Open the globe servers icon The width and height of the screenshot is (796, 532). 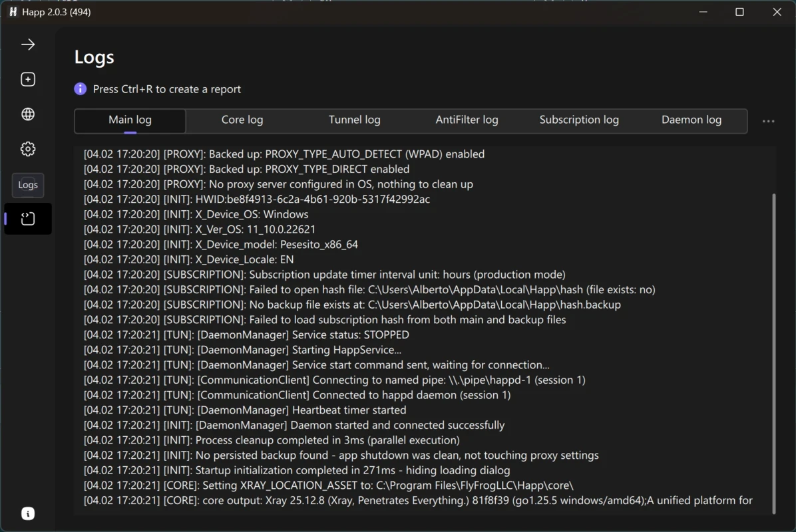(x=28, y=114)
